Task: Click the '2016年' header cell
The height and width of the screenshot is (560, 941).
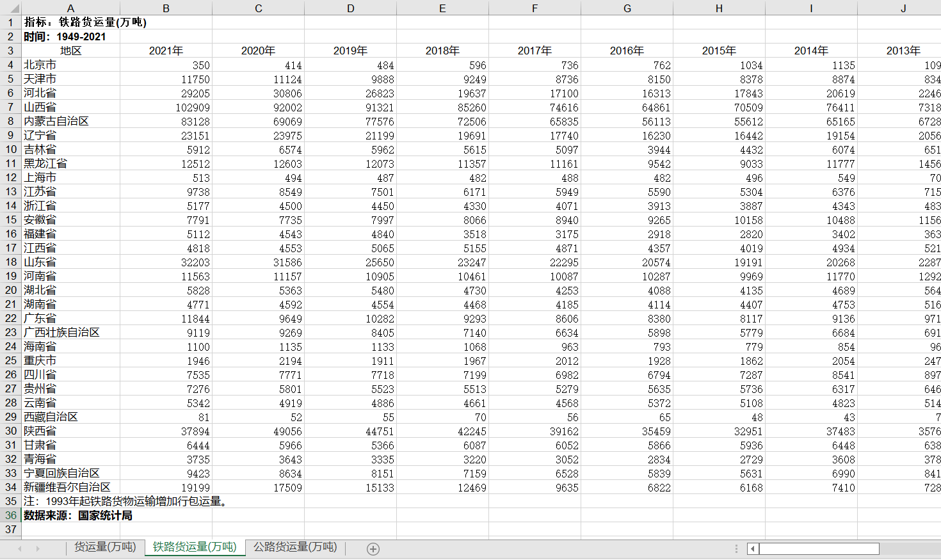Action: click(627, 51)
